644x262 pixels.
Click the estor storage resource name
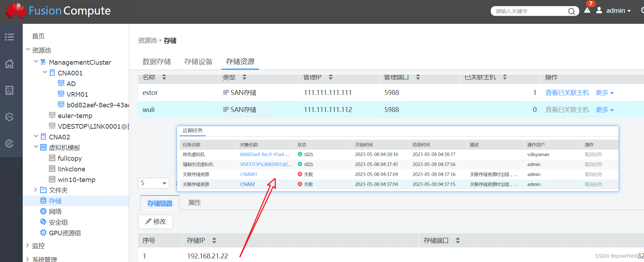150,93
